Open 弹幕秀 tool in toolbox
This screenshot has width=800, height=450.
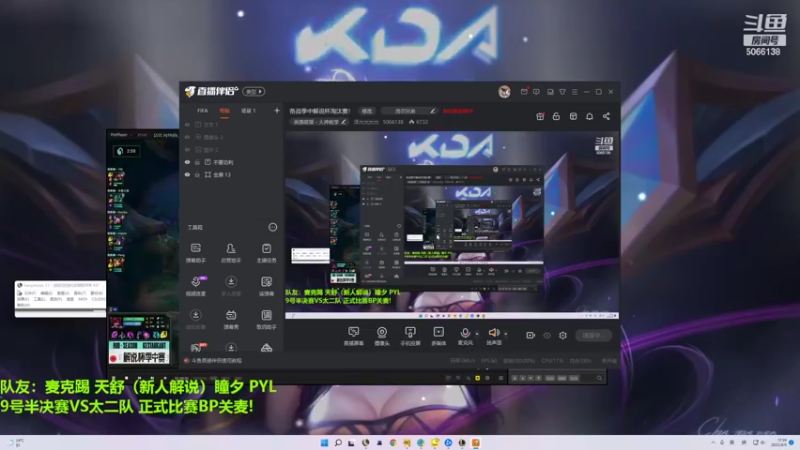click(x=231, y=319)
